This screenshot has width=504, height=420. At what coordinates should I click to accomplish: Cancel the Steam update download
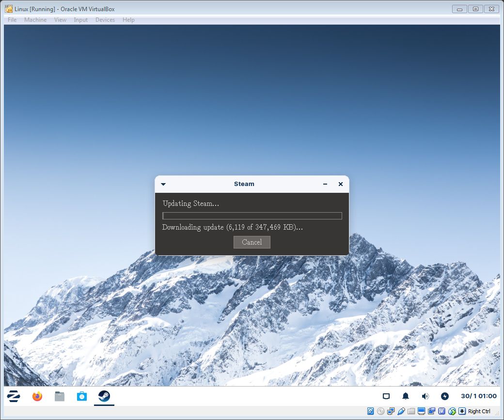252,242
